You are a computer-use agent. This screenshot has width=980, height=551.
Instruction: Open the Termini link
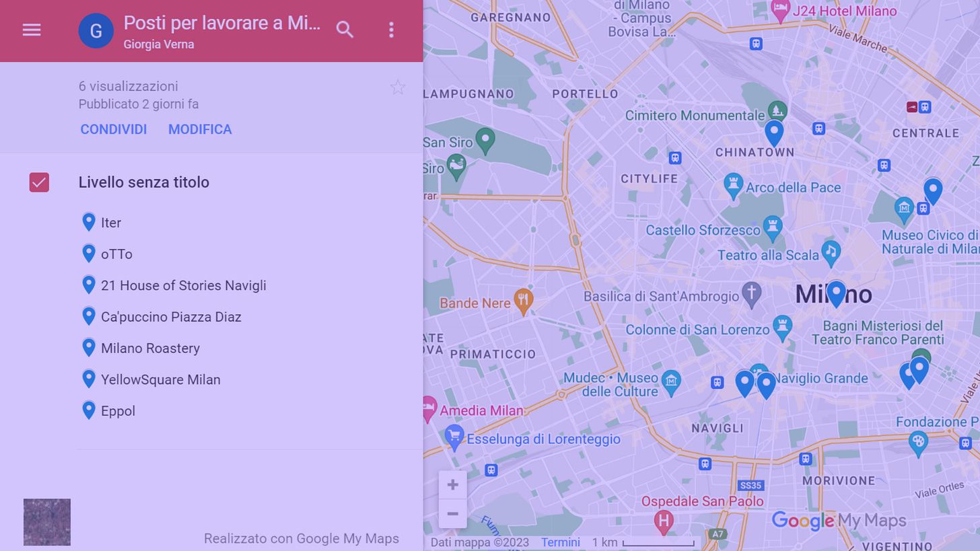[560, 542]
